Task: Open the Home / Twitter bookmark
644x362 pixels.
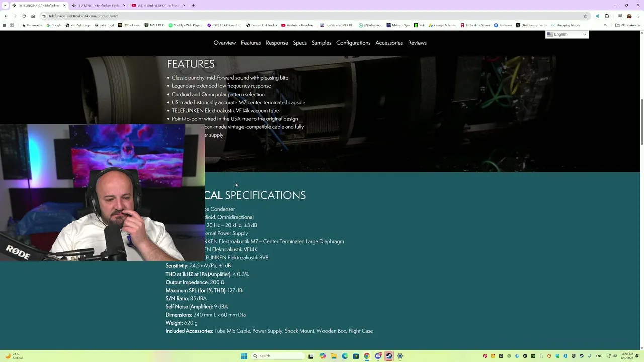Action: coord(531,25)
